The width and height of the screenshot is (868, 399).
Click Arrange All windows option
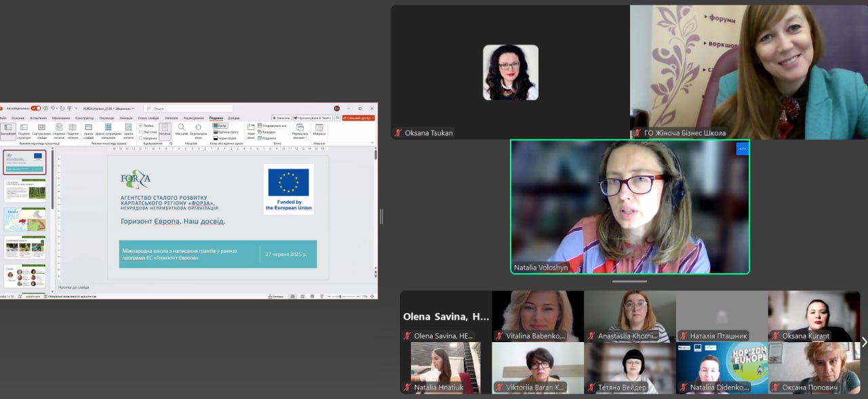click(273, 125)
